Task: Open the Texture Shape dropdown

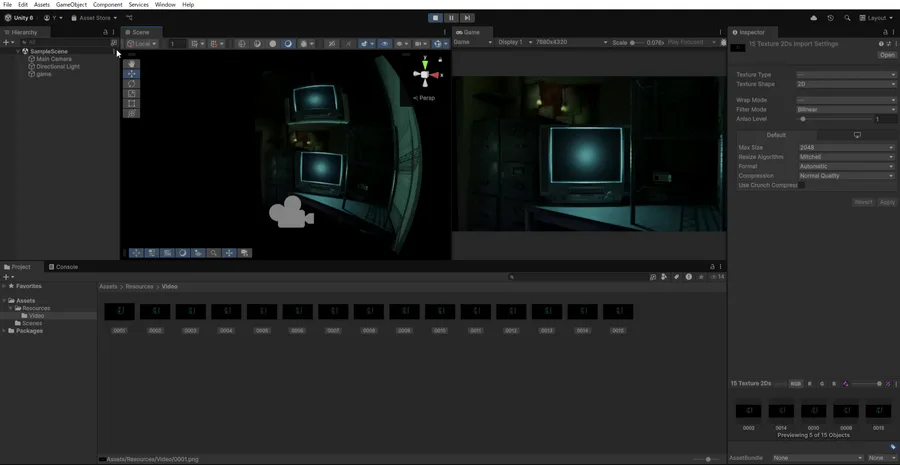Action: [x=846, y=84]
